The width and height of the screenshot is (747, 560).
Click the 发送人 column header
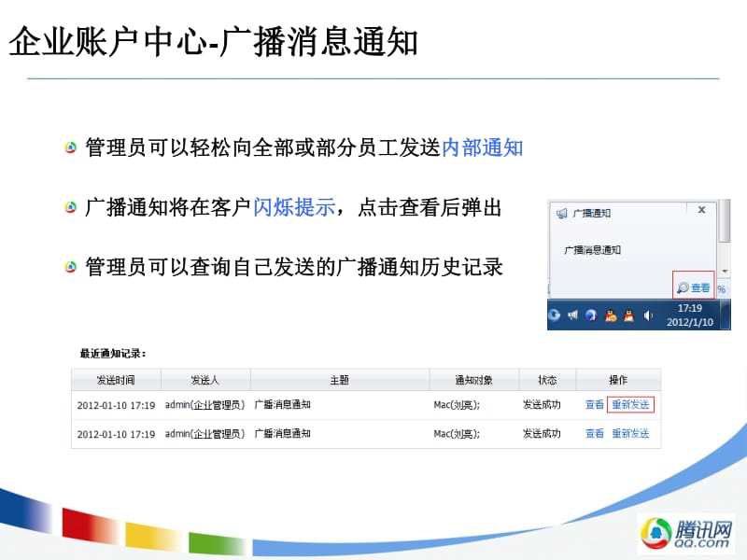click(205, 380)
